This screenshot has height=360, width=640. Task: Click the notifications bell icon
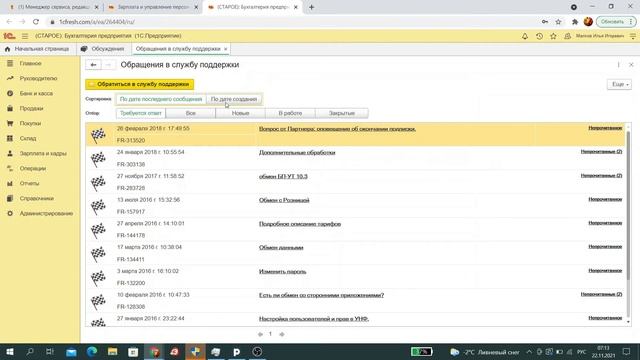click(525, 36)
